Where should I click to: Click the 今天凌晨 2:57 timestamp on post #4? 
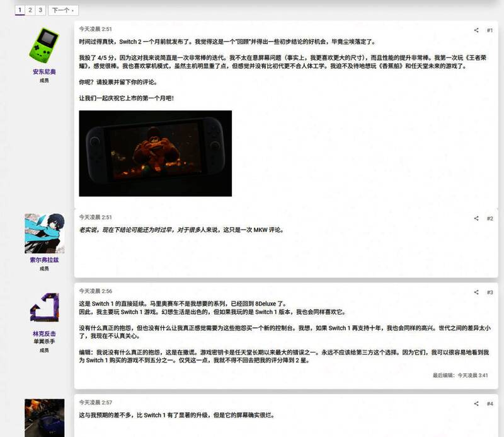point(95,402)
